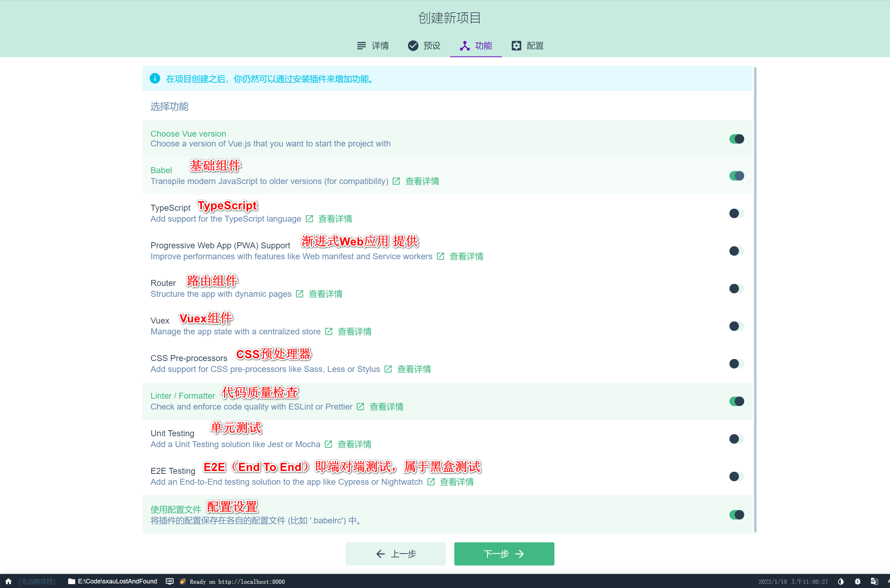
Task: Open Vuex external link icon
Action: (x=329, y=332)
